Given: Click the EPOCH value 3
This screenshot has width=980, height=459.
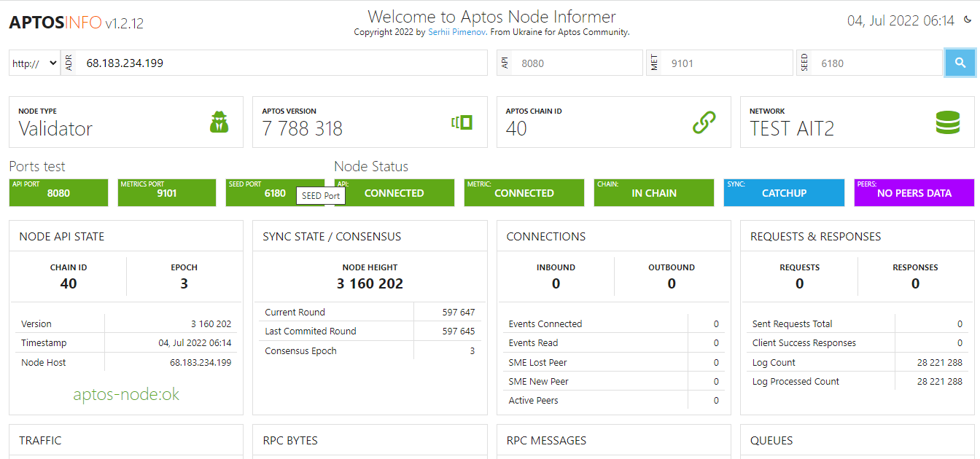Looking at the screenshot, I should 184,283.
